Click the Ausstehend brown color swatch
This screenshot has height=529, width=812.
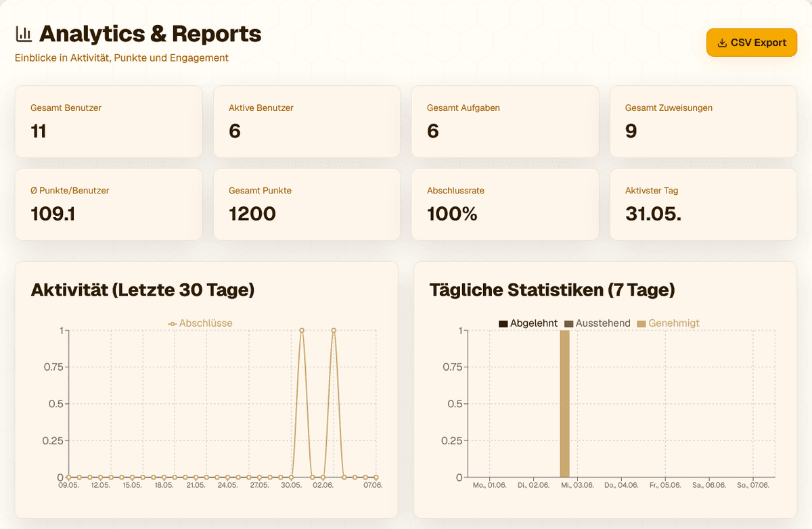[568, 324]
